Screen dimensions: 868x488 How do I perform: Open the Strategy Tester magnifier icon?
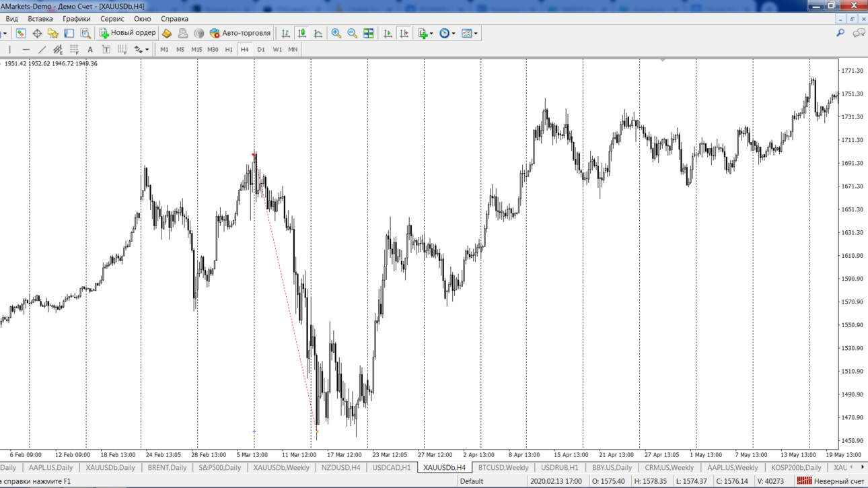click(x=85, y=33)
